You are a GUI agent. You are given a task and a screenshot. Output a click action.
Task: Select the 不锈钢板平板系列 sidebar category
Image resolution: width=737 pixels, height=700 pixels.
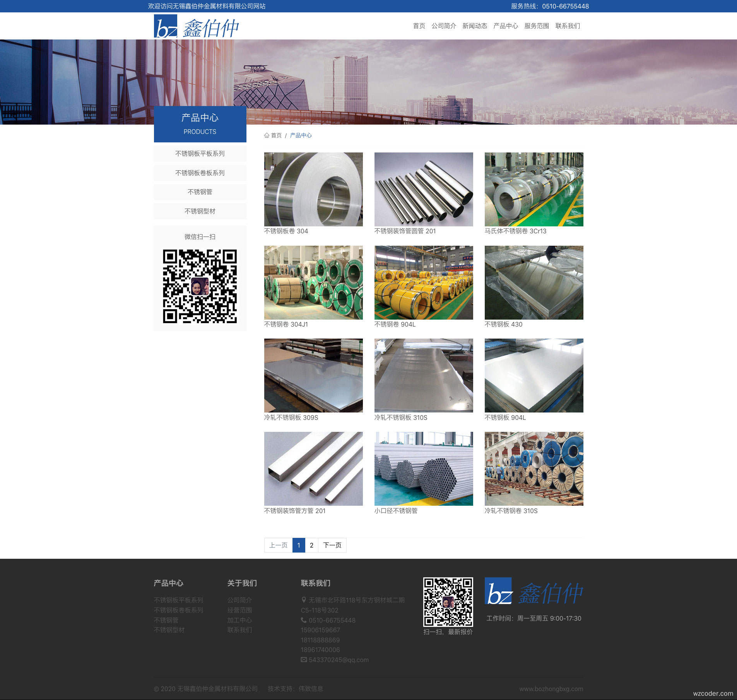pyautogui.click(x=200, y=154)
